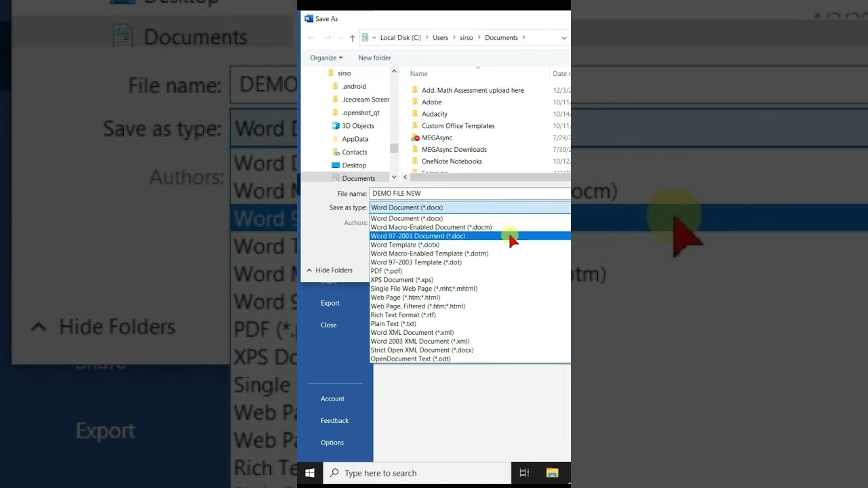Choose Word Macro-Enabled Document (*.docm)
This screenshot has height=488, width=868.
471,227
